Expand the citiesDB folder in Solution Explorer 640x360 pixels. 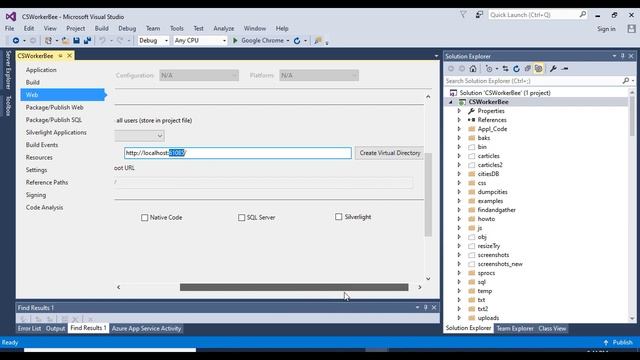pos(459,174)
